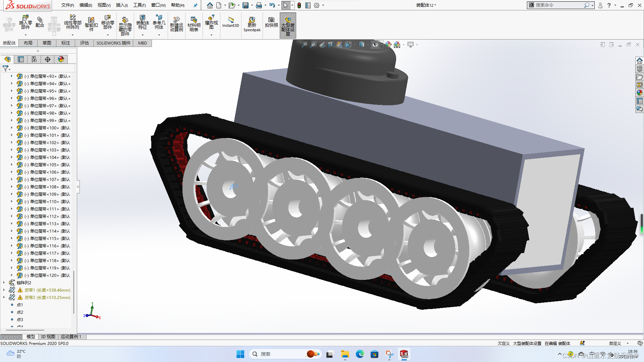This screenshot has height=362, width=644.
Task: Open FeatureManager design tree tab icon
Action: (x=7, y=59)
